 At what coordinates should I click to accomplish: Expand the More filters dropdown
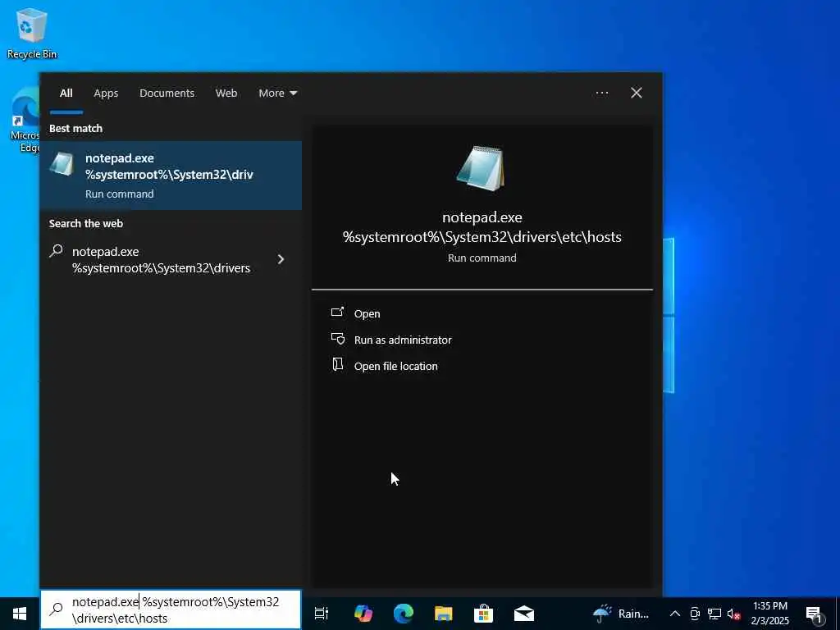277,94
